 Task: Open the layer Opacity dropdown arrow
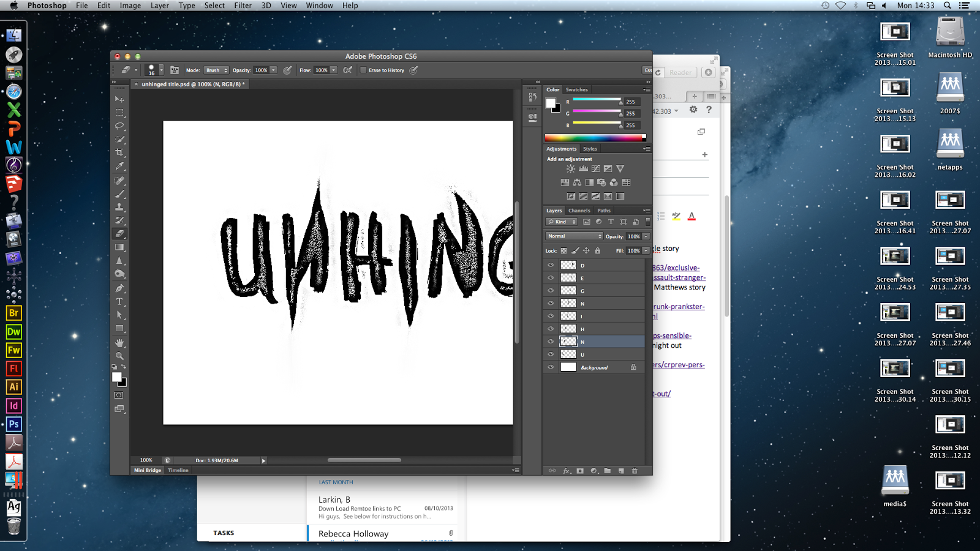(644, 236)
